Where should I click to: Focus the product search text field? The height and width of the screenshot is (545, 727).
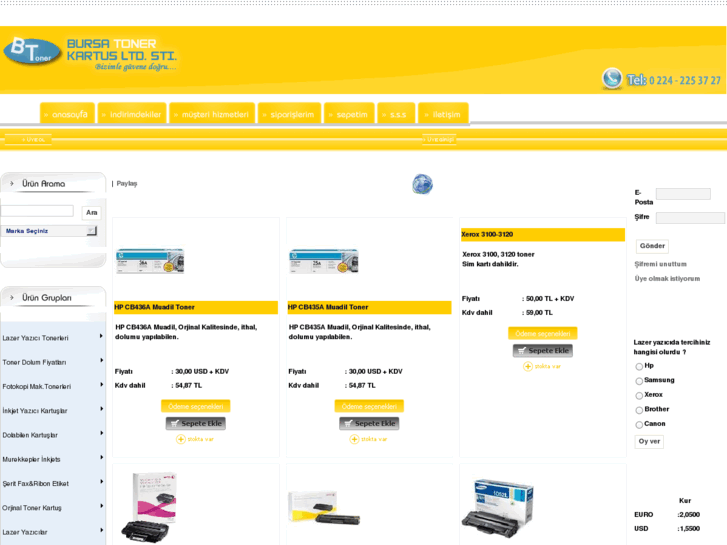(x=37, y=211)
